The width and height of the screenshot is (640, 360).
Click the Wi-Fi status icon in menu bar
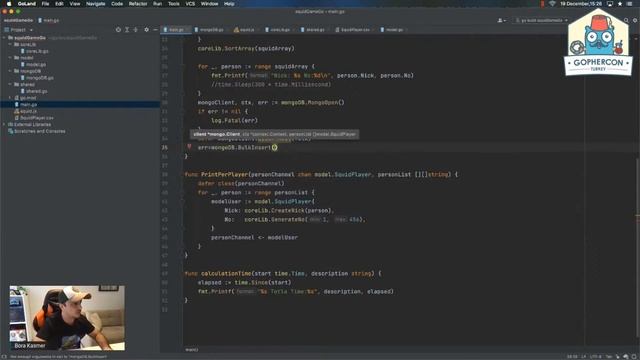(x=552, y=4)
